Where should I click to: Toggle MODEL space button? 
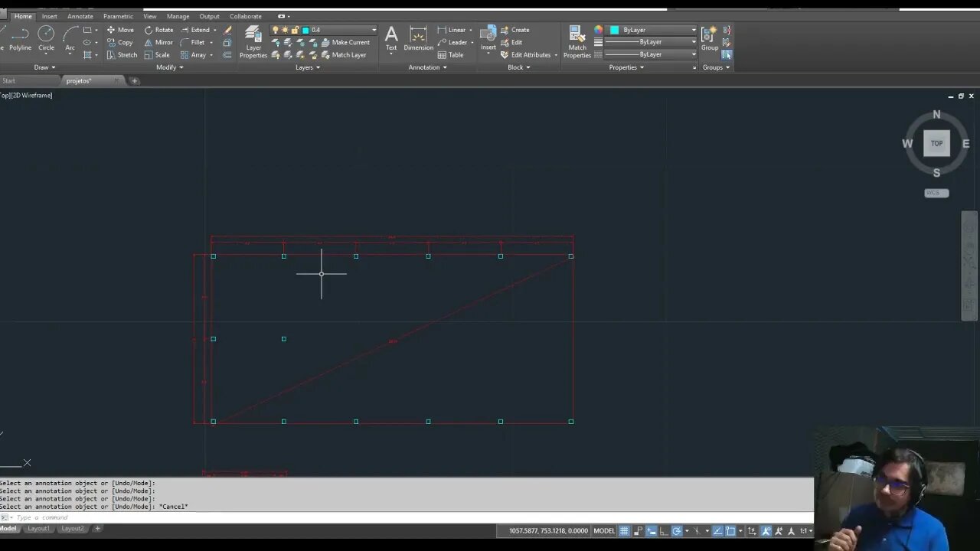pos(604,531)
